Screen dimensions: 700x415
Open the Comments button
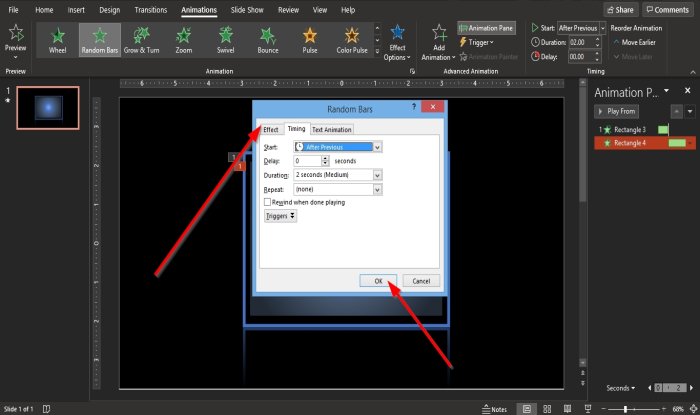click(x=668, y=10)
